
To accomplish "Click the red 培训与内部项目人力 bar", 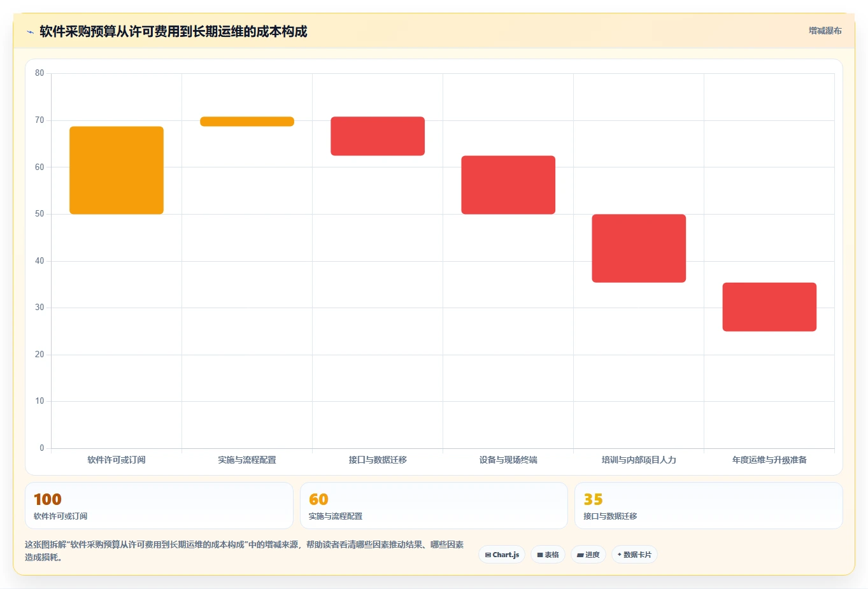I will [639, 248].
